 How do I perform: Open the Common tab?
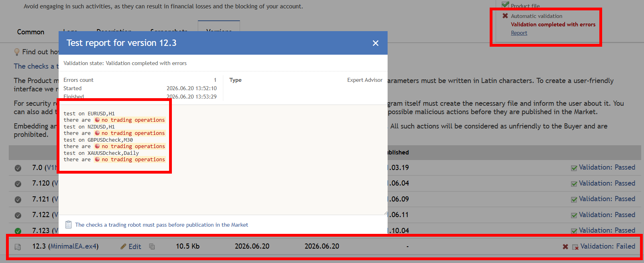(x=31, y=32)
